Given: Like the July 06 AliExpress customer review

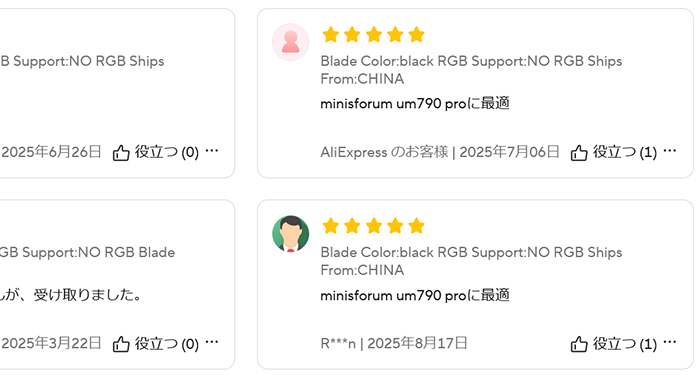Looking at the screenshot, I should click(x=579, y=153).
